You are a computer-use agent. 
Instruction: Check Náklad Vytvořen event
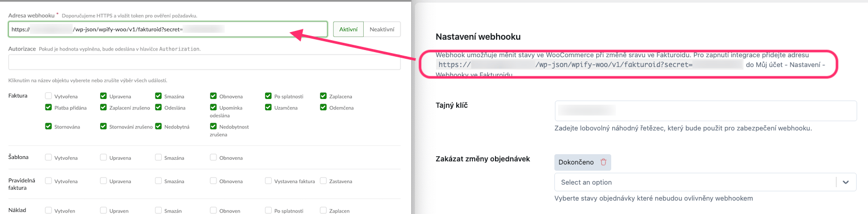click(x=49, y=210)
